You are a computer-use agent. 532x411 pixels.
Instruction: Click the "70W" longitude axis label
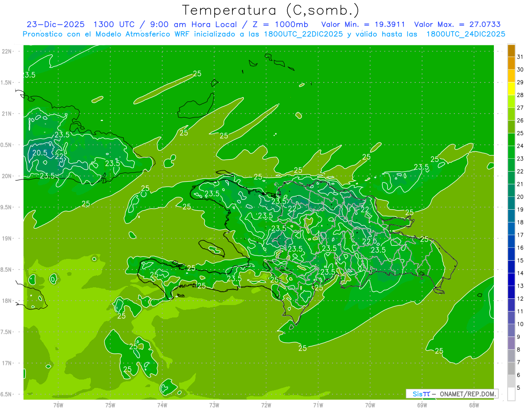370,405
